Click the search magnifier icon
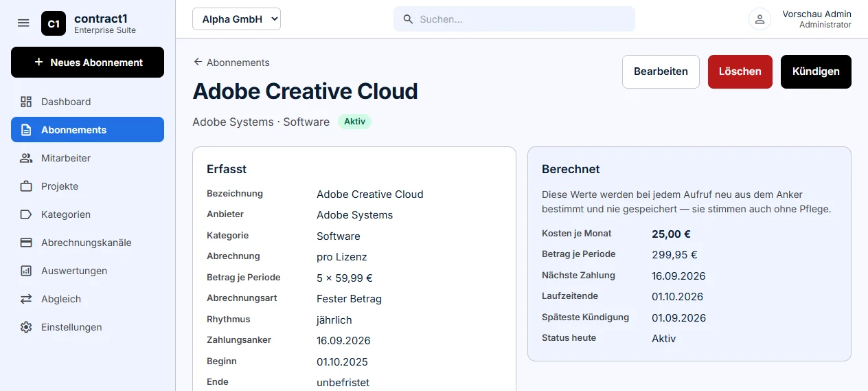868x391 pixels. click(x=408, y=19)
